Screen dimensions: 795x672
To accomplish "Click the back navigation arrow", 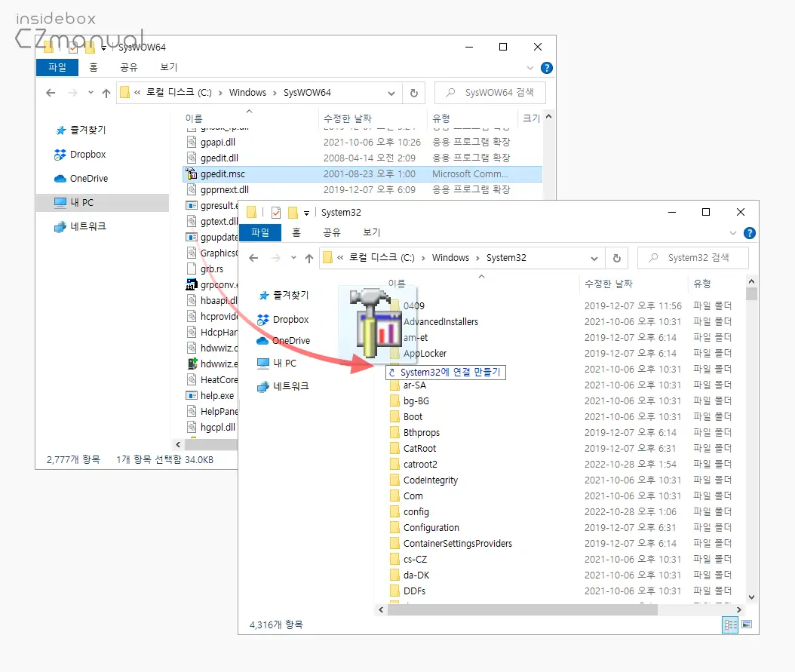I will pos(254,257).
